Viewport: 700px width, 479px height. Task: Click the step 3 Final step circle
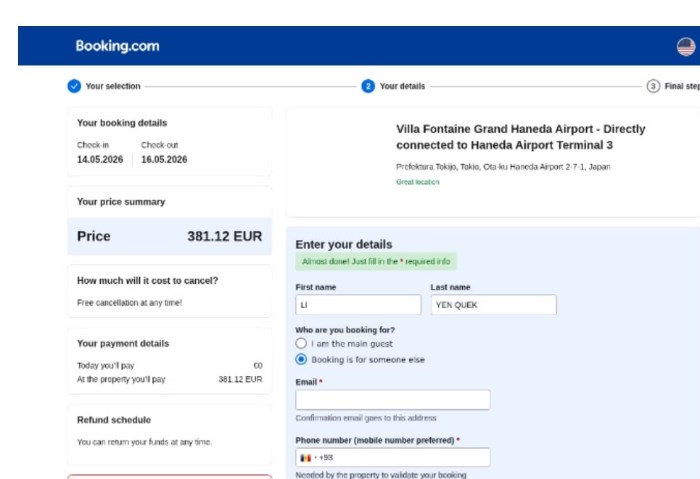pos(653,86)
